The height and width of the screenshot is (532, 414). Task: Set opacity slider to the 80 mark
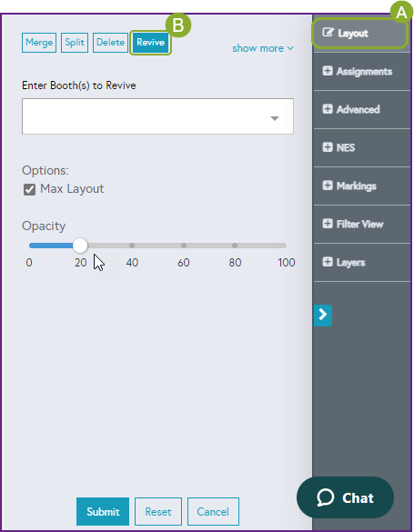(x=235, y=246)
